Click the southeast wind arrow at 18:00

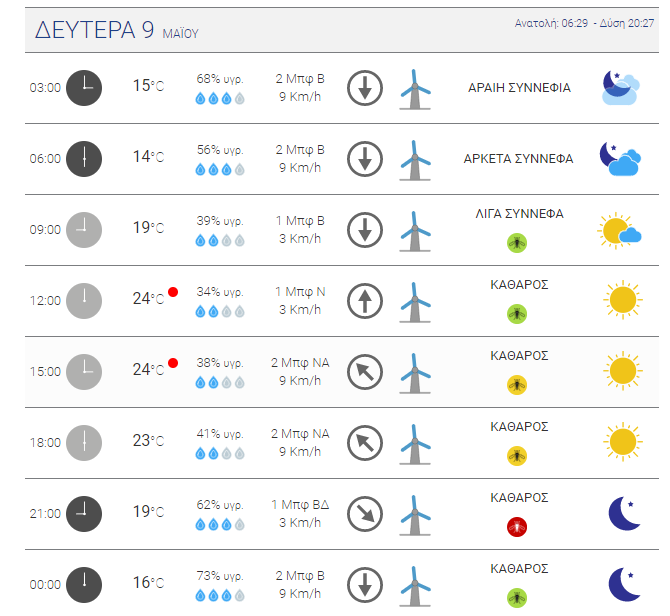coord(365,442)
